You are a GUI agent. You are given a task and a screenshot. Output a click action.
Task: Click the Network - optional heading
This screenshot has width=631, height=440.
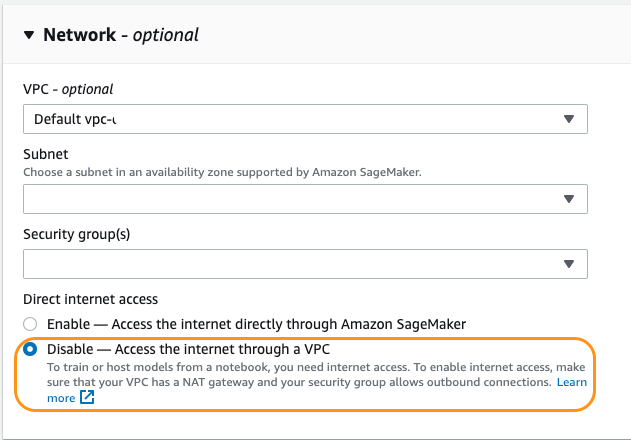click(x=120, y=35)
